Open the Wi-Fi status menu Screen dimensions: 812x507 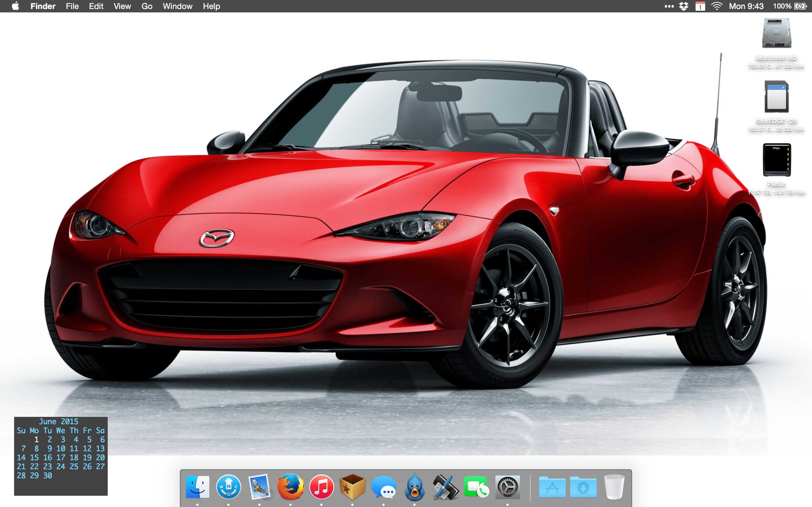click(716, 6)
